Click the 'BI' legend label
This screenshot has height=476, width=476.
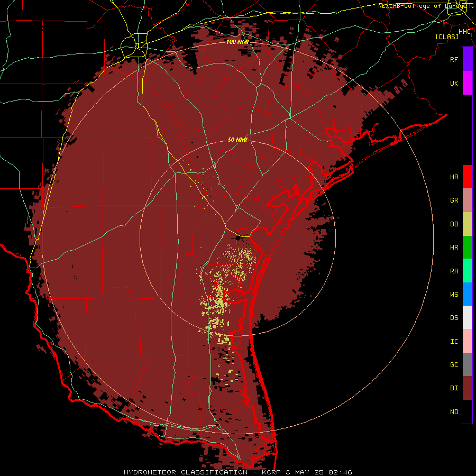click(x=454, y=388)
